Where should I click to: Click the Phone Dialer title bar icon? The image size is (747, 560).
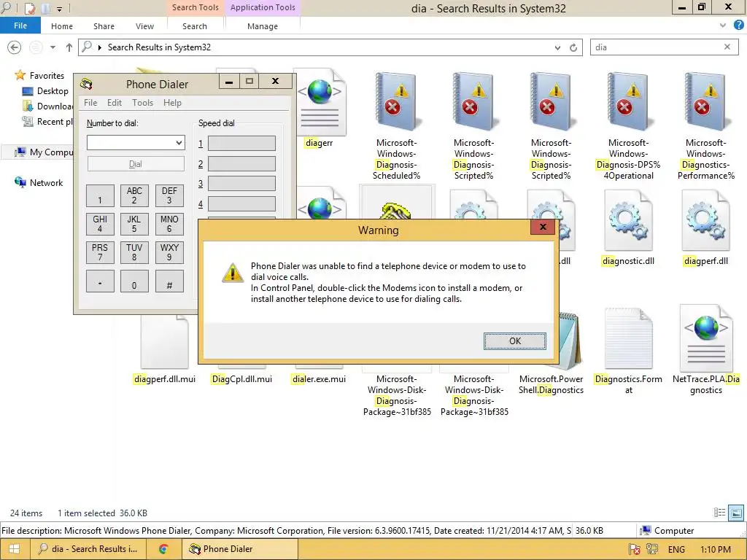86,84
